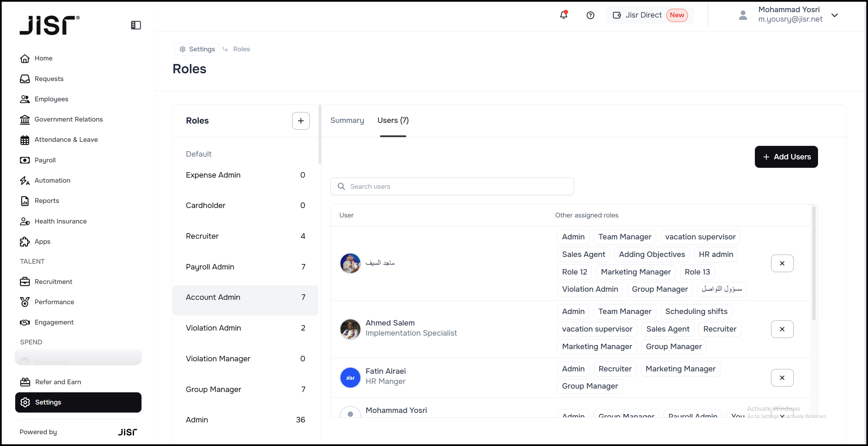Click the plus icon to add role
The width and height of the screenshot is (868, 446).
coord(301,121)
